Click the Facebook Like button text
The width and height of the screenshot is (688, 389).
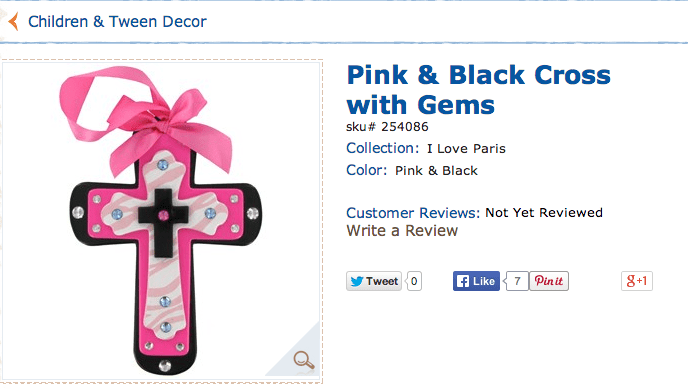[x=484, y=281]
